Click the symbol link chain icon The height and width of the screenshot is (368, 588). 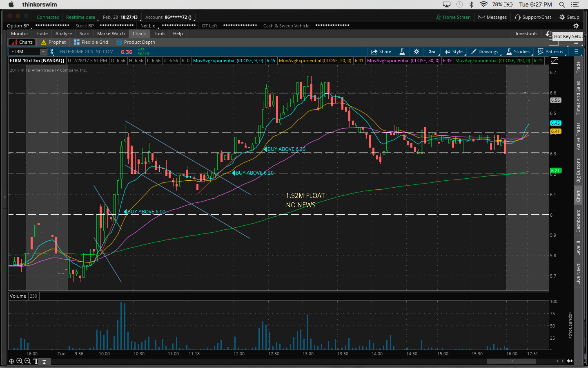pyautogui.click(x=52, y=52)
